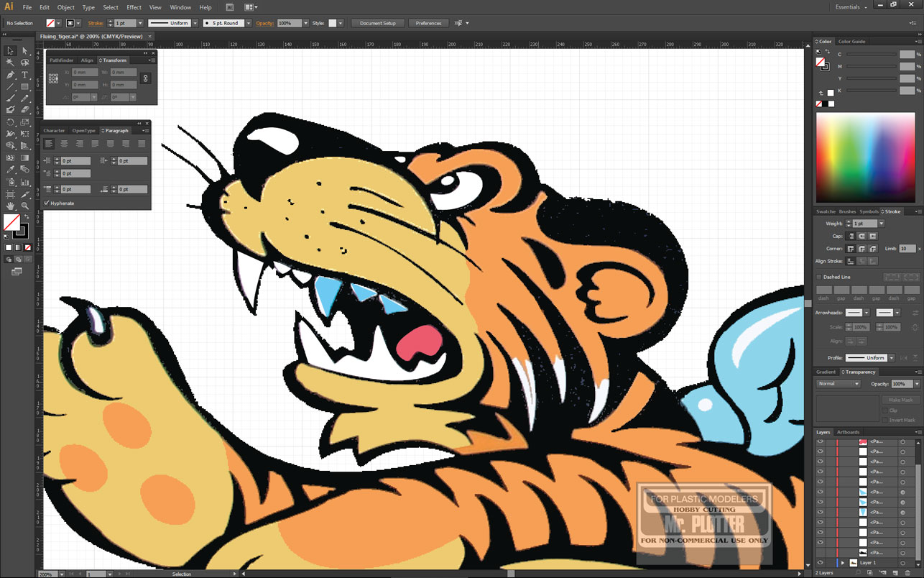Screen dimensions: 924x578
Task: Toggle the Invert Mask checkbox
Action: pyautogui.click(x=885, y=420)
